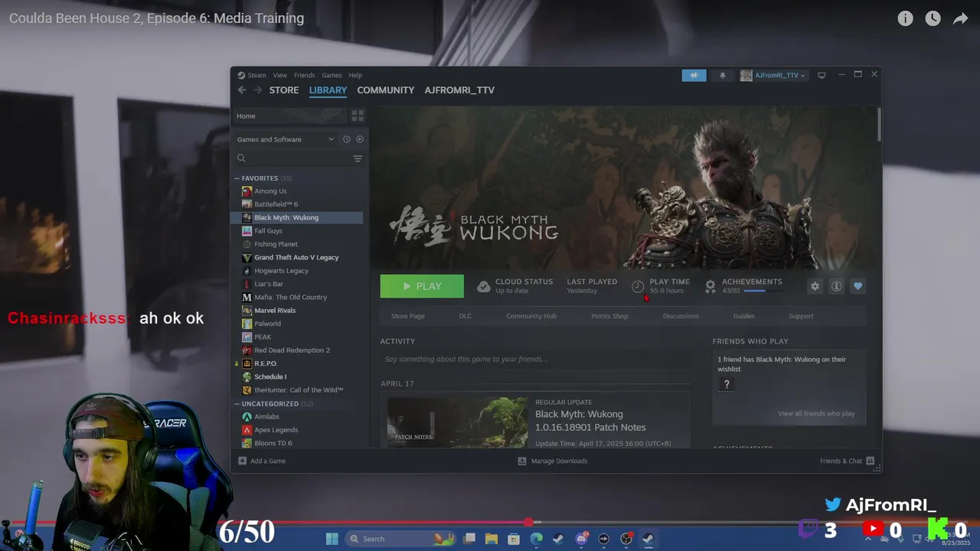980x551 pixels.
Task: Open Task View on the taskbar
Action: pyautogui.click(x=469, y=539)
